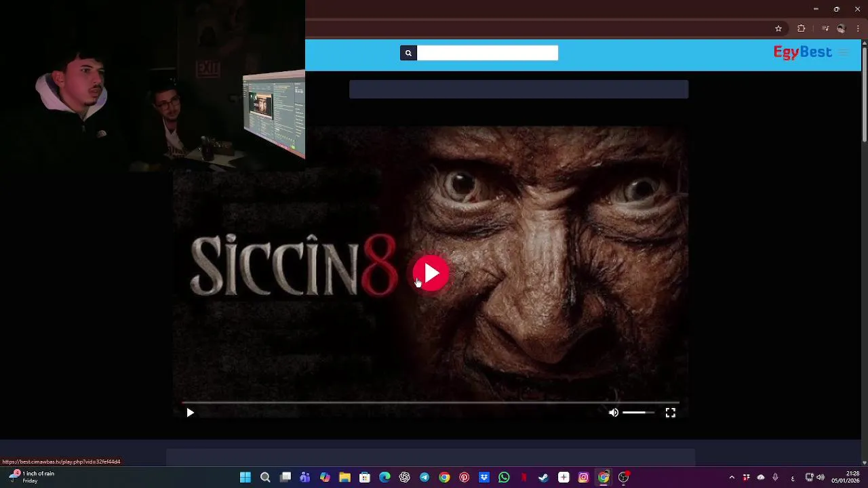
Task: Open the EgyBest logo home link
Action: coord(802,52)
